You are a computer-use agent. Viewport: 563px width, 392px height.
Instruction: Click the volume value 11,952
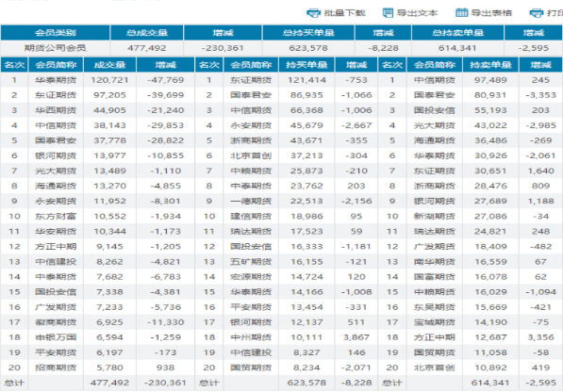pyautogui.click(x=110, y=202)
